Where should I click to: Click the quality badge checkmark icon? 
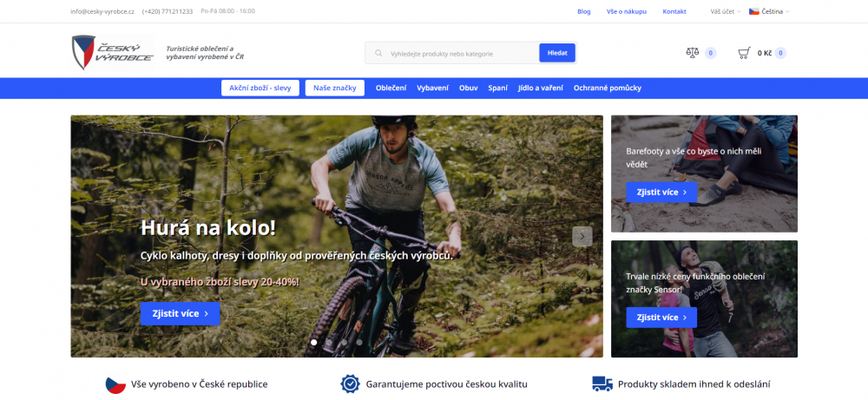(350, 384)
